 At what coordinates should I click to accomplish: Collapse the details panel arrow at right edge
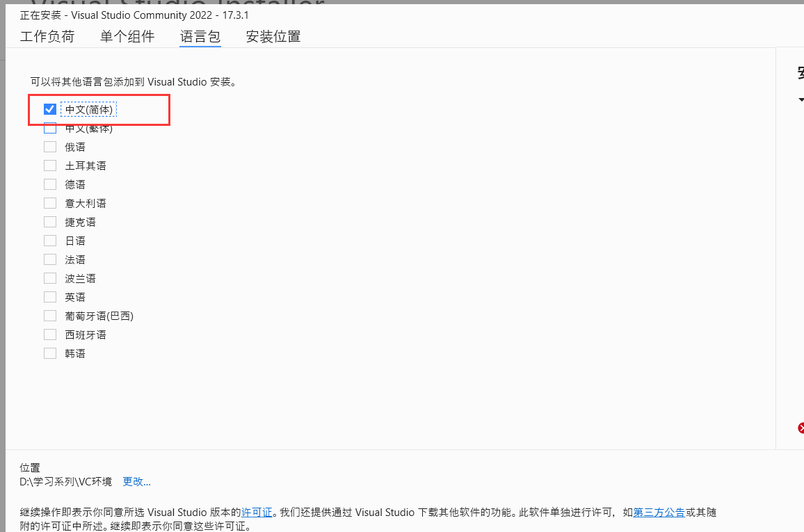(x=801, y=99)
